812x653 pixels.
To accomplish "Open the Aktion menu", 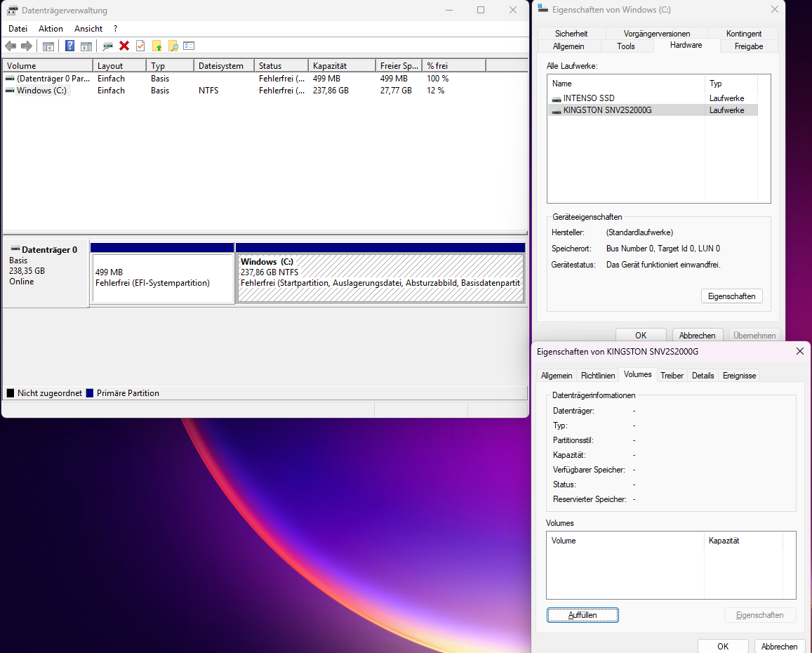I will point(51,29).
